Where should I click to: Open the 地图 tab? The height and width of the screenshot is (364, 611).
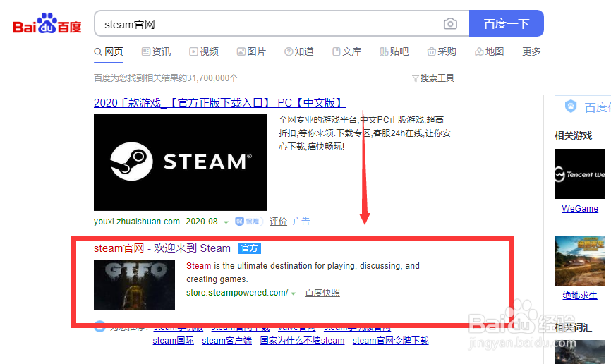click(490, 51)
